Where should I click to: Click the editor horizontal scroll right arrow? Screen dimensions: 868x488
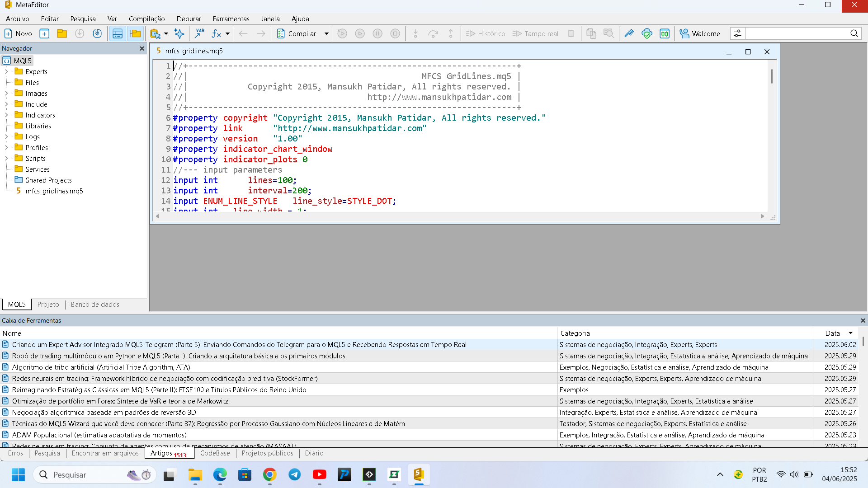tap(762, 216)
